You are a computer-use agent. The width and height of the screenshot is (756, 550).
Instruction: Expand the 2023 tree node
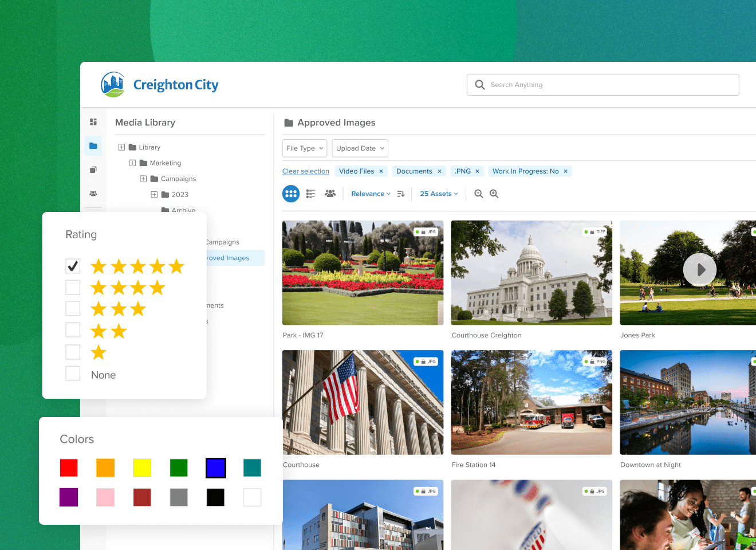point(154,195)
